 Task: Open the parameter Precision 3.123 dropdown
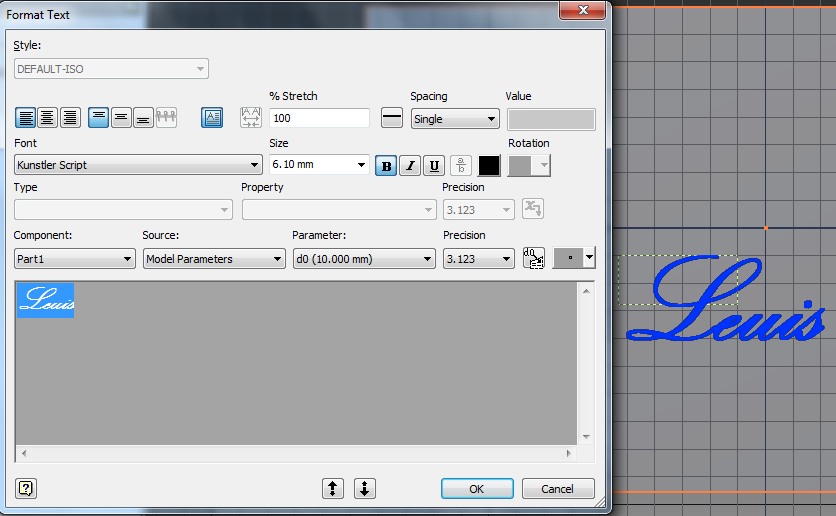[x=479, y=259]
